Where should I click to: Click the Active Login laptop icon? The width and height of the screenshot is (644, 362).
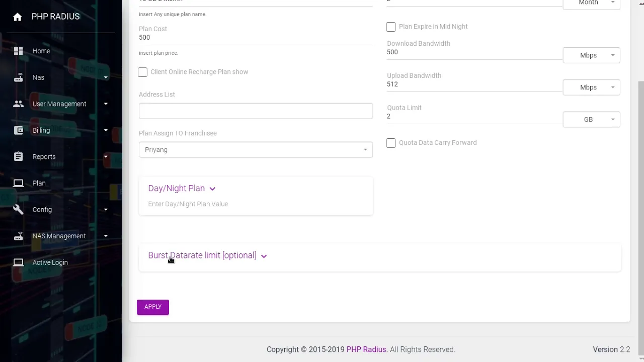tap(19, 262)
